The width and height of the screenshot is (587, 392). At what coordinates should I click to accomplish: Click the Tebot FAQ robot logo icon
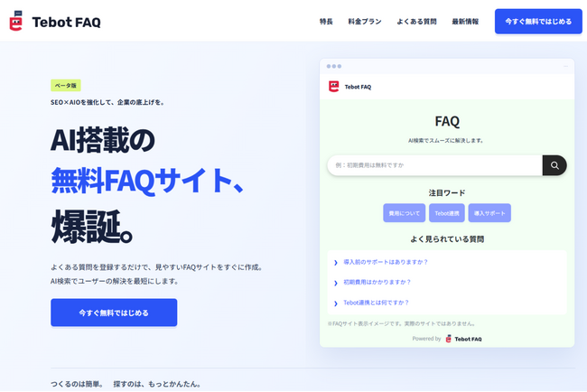click(15, 21)
